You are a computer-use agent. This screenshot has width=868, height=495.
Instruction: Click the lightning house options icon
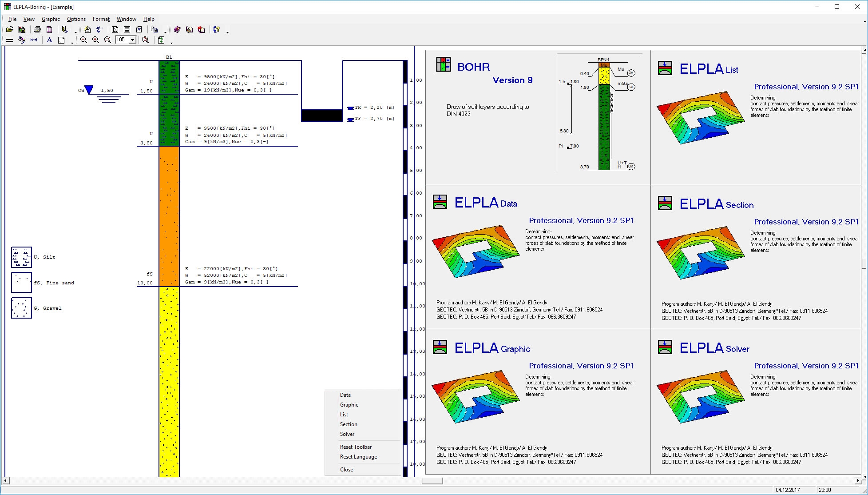(87, 30)
